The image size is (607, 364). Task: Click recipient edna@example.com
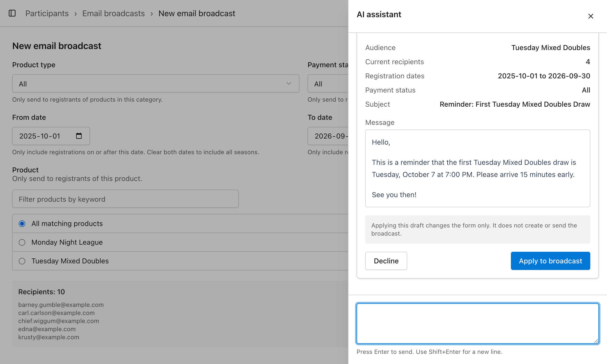pos(47,329)
